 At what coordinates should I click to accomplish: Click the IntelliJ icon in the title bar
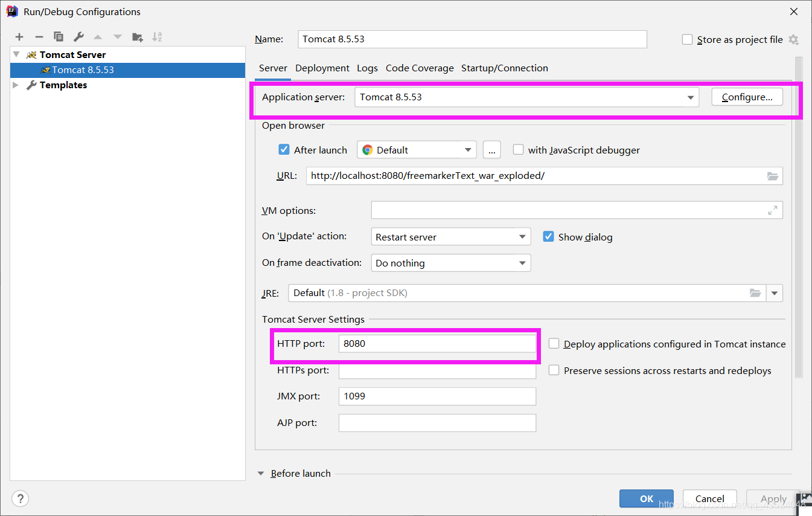tap(12, 11)
